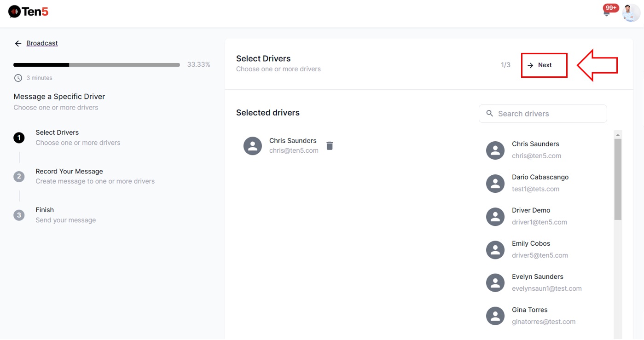Jump to step 3 Finish

coord(45,210)
